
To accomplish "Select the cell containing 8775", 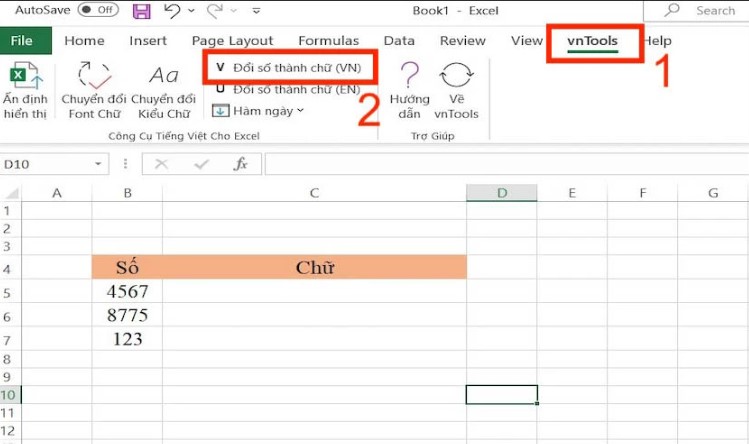I will tap(127, 315).
